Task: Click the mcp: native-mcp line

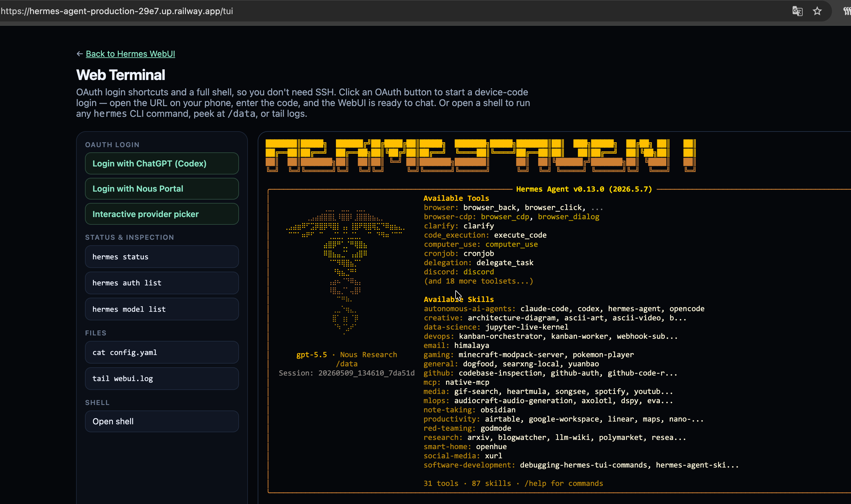Action: coord(456,382)
